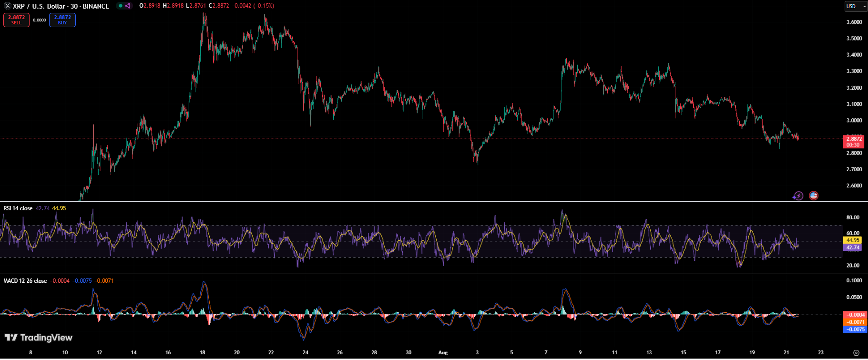Open the USD currency dropdown
Viewport: 868px width, 360px height.
(856, 6)
